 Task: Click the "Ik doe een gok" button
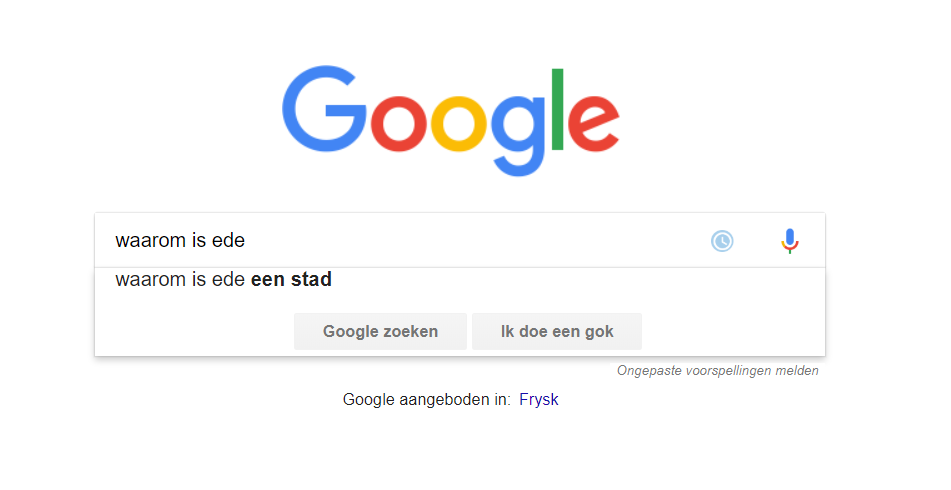point(557,331)
